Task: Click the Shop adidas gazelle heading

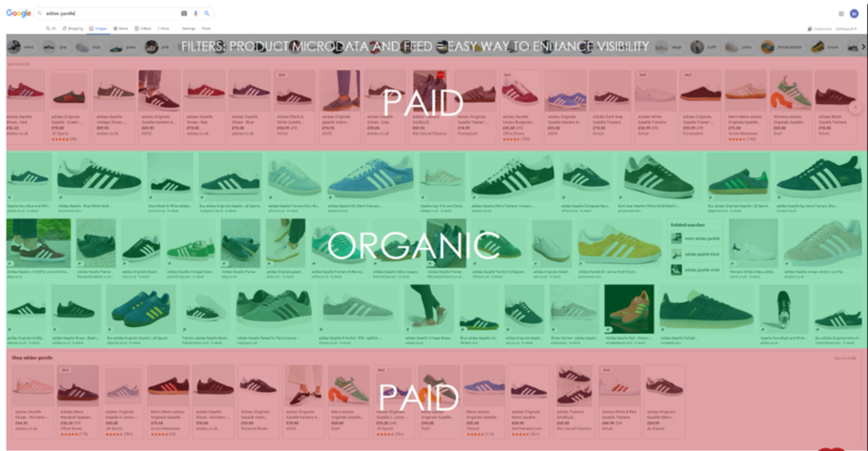Action: pos(32,358)
